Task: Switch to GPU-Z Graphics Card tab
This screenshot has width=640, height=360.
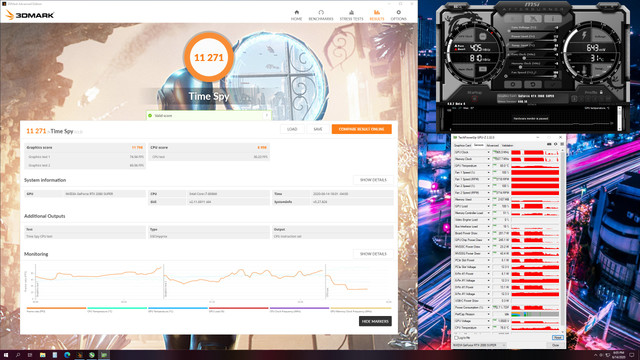Action: (462, 145)
